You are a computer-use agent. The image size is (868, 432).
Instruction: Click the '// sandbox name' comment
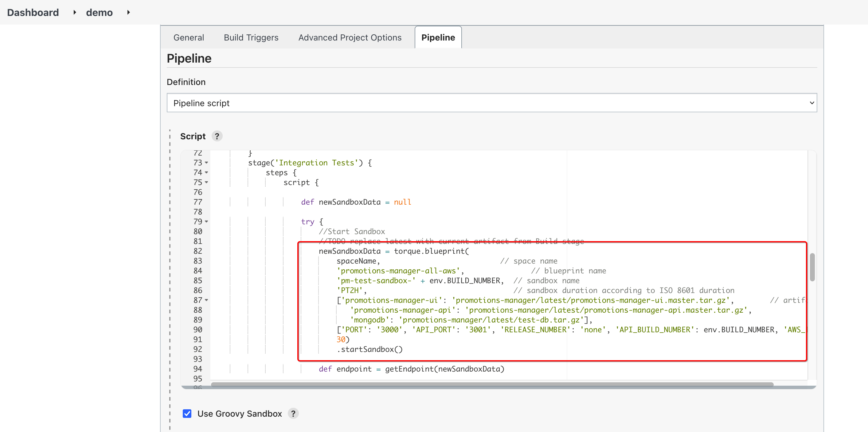pos(546,280)
